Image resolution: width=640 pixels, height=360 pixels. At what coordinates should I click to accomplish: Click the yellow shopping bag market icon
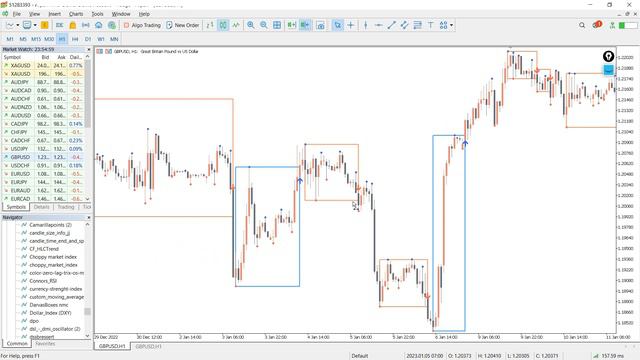click(x=73, y=25)
